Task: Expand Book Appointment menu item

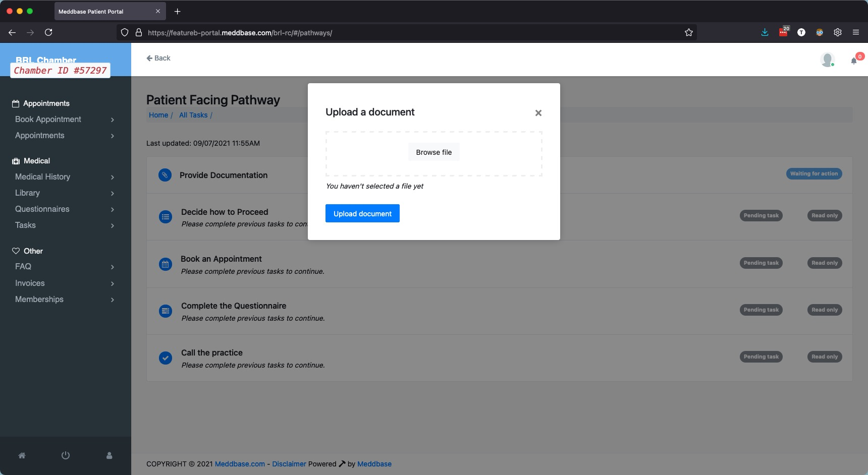Action: [65, 120]
